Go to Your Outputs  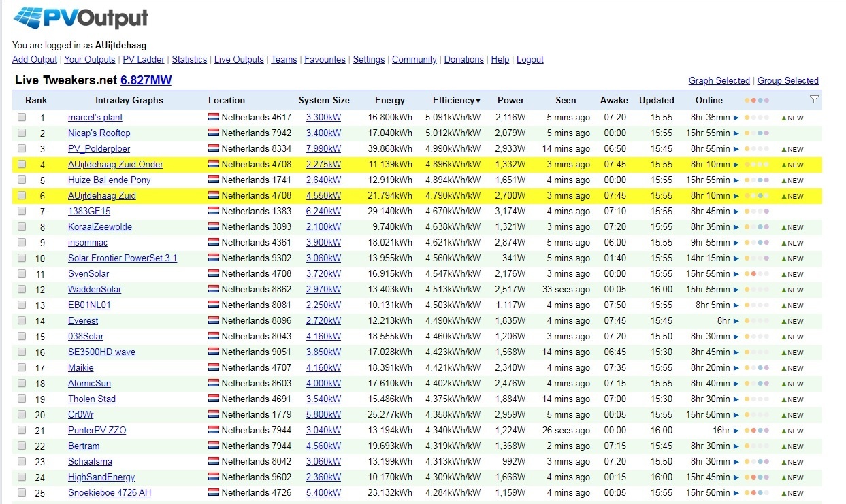90,60
